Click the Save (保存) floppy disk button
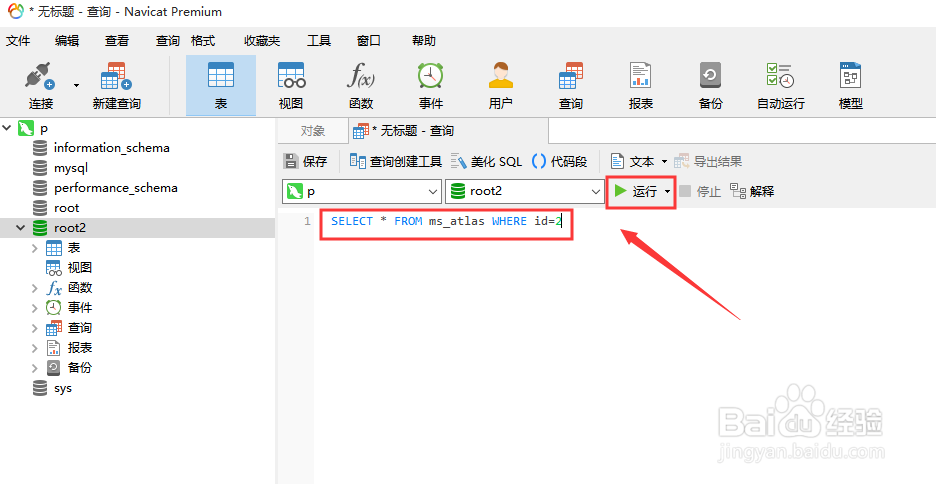The width and height of the screenshot is (936, 484). [306, 161]
